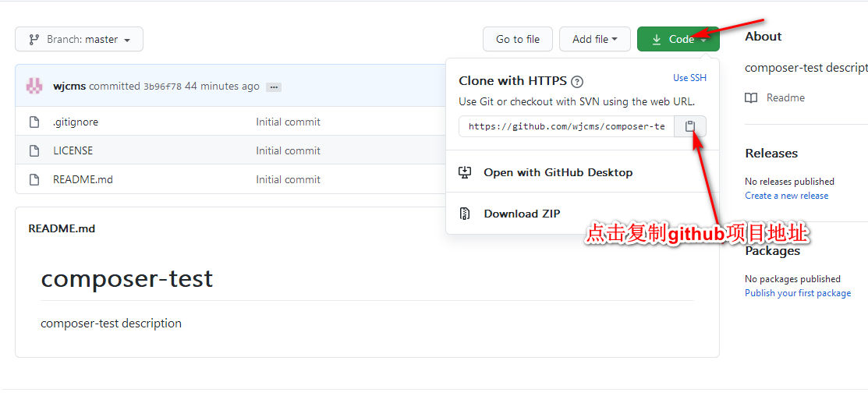Open the .gitignore file
This screenshot has width=868, height=396.
tap(76, 122)
